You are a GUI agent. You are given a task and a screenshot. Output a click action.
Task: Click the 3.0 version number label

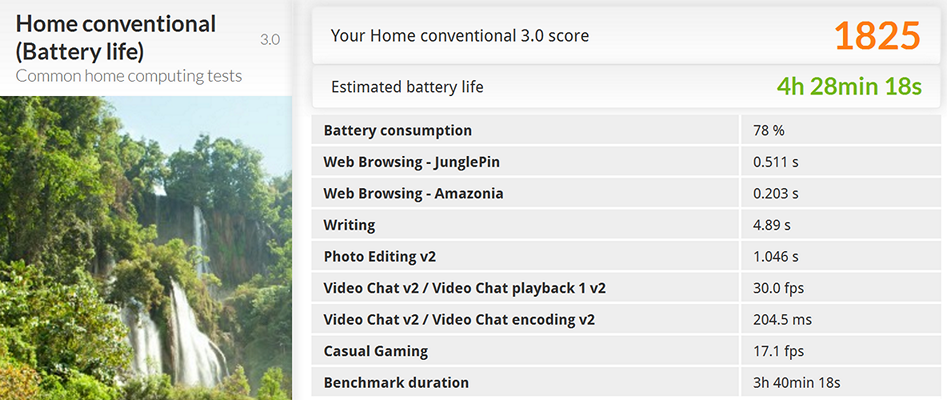tap(270, 40)
